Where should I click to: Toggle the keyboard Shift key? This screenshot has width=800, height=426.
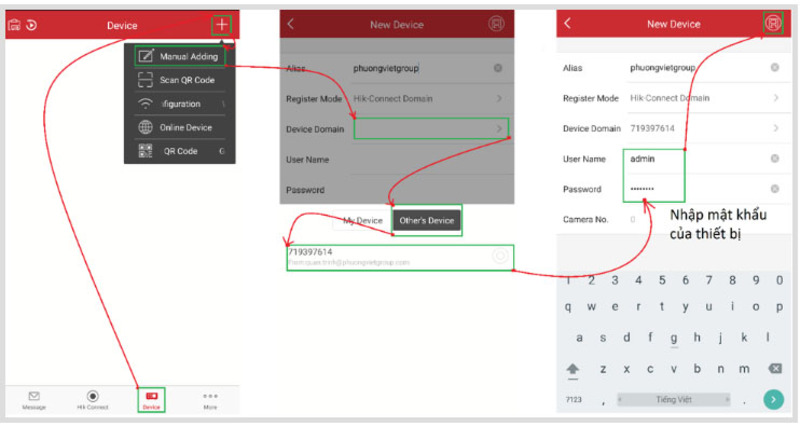point(574,368)
